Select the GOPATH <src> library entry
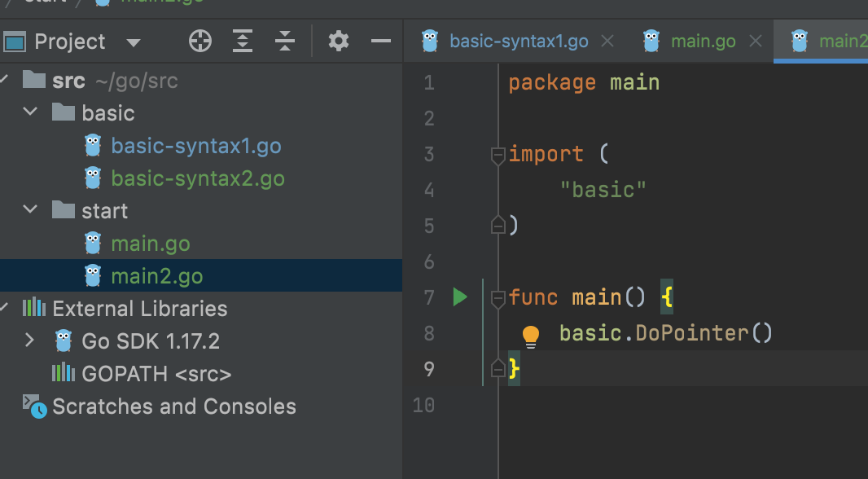The height and width of the screenshot is (479, 868). click(156, 374)
